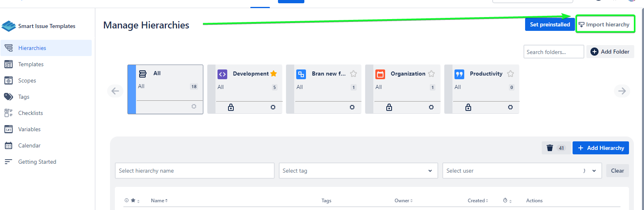Open settings gear on Bran new folder
Viewport: 644px width, 210px height.
tap(352, 107)
